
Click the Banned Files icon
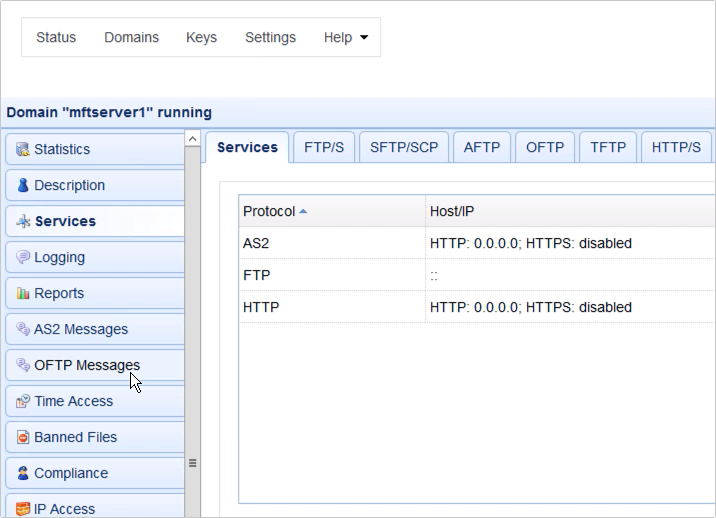pos(23,437)
